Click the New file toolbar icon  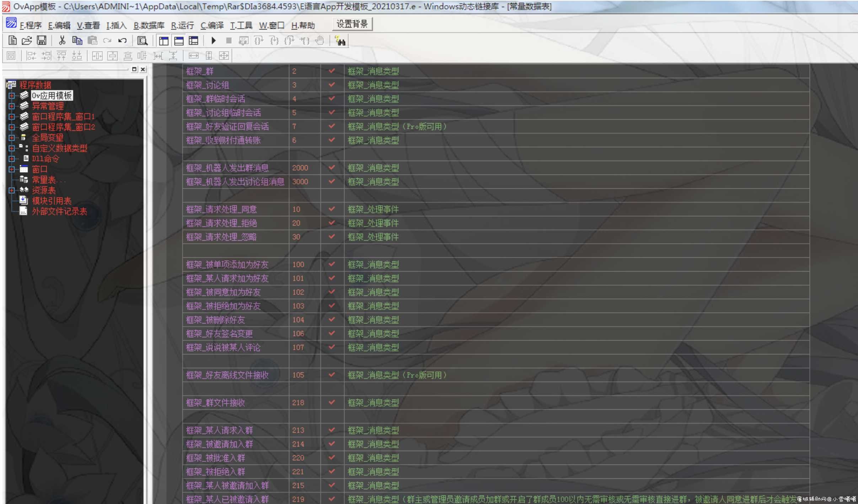[12, 41]
